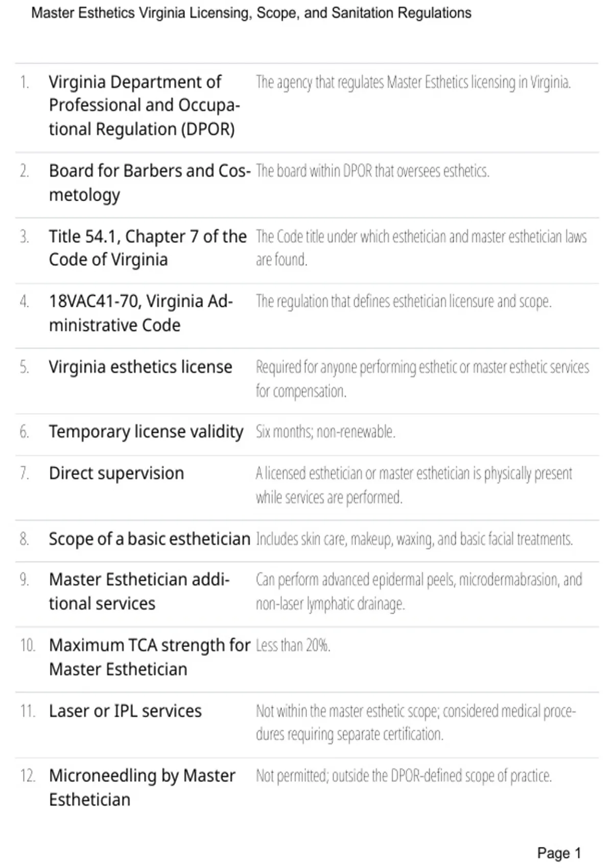Select the definition 'Not permitted; outside the DPOR-defined scope'
613x868 pixels.
(404, 776)
